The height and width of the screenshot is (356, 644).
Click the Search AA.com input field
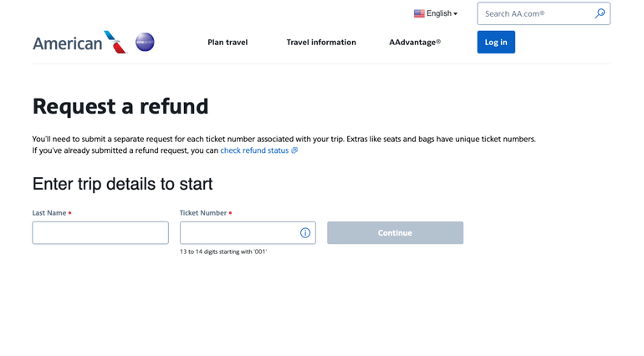point(535,13)
